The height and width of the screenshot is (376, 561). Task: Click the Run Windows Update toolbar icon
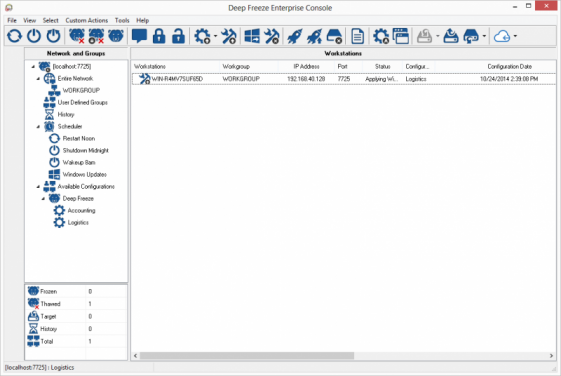click(252, 36)
